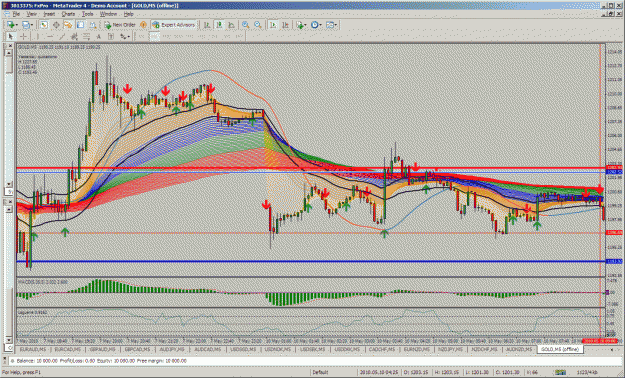Toggle Expert Advisors trading
625x378 pixels.
tap(174, 25)
